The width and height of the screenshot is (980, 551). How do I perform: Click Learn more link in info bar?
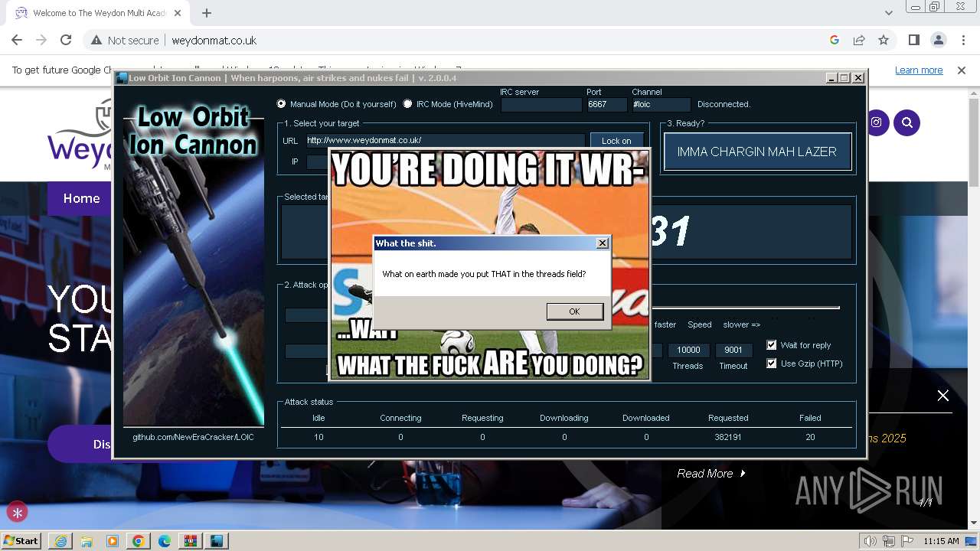pos(919,70)
